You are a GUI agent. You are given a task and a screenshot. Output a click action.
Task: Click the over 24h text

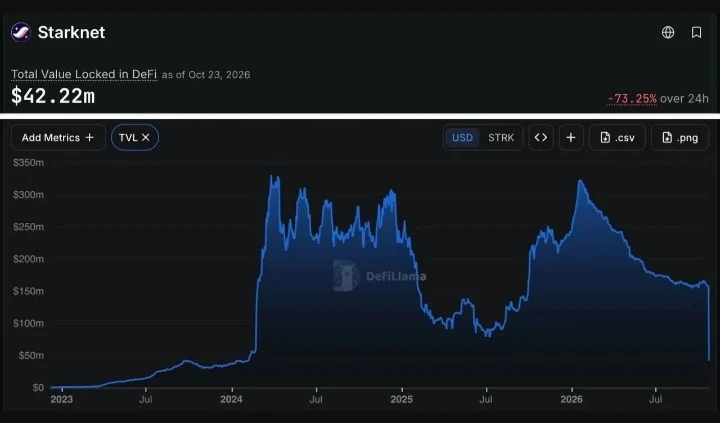684,99
